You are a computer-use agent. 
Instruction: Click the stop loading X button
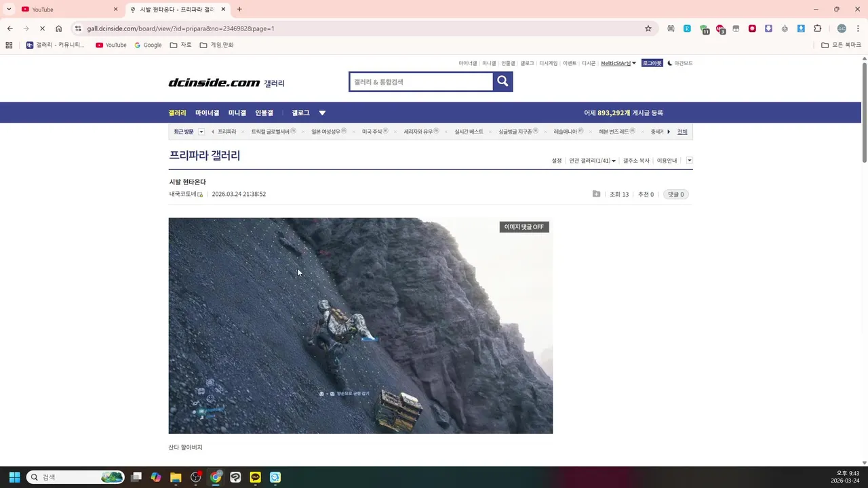(42, 28)
